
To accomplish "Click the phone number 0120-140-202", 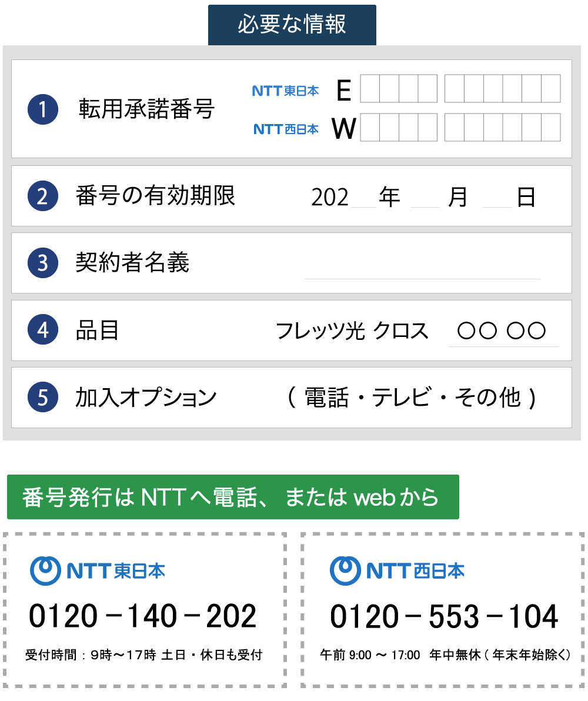I will (143, 616).
